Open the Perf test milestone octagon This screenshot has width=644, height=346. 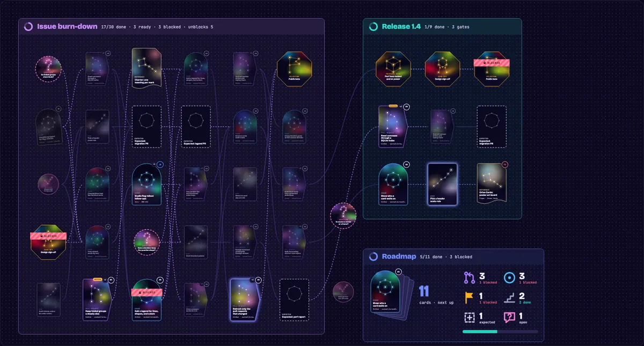point(393,70)
